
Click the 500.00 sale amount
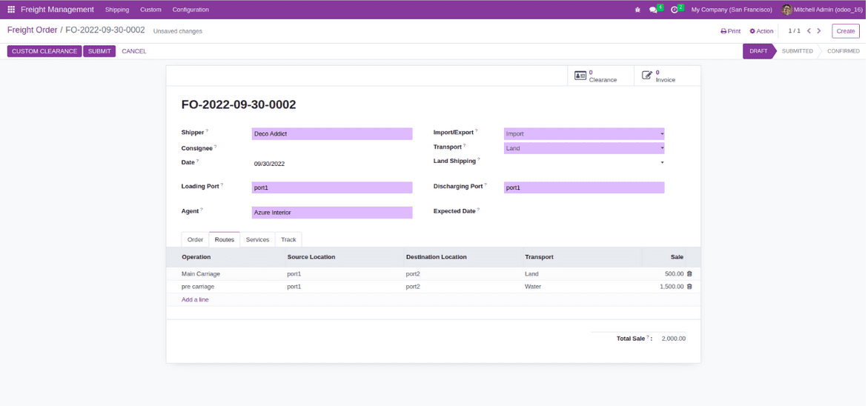click(675, 274)
